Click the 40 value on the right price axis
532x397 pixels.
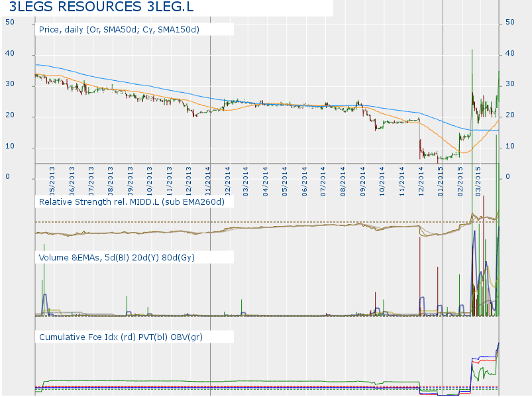(510, 53)
